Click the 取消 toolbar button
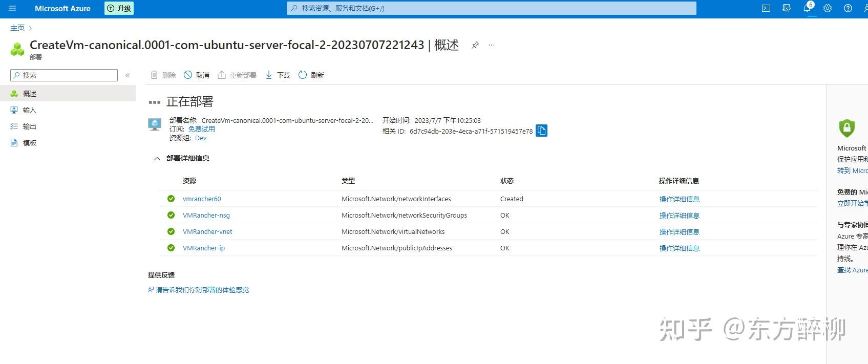 (197, 75)
